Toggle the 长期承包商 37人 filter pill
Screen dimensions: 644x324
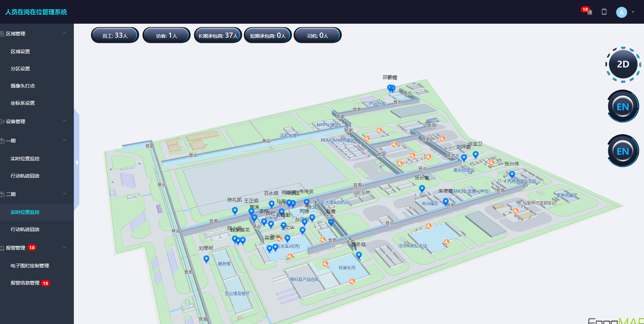point(218,35)
